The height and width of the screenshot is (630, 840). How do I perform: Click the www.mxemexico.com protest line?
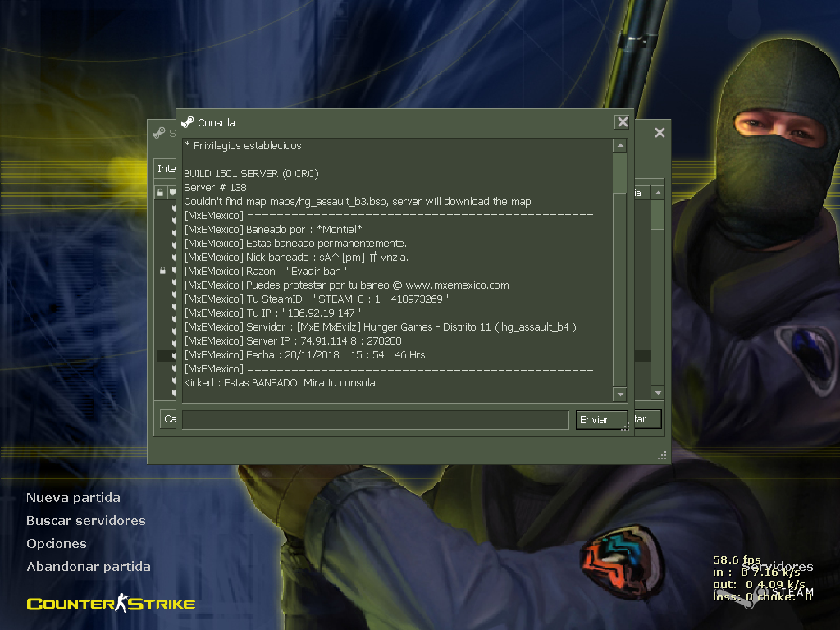(x=347, y=285)
